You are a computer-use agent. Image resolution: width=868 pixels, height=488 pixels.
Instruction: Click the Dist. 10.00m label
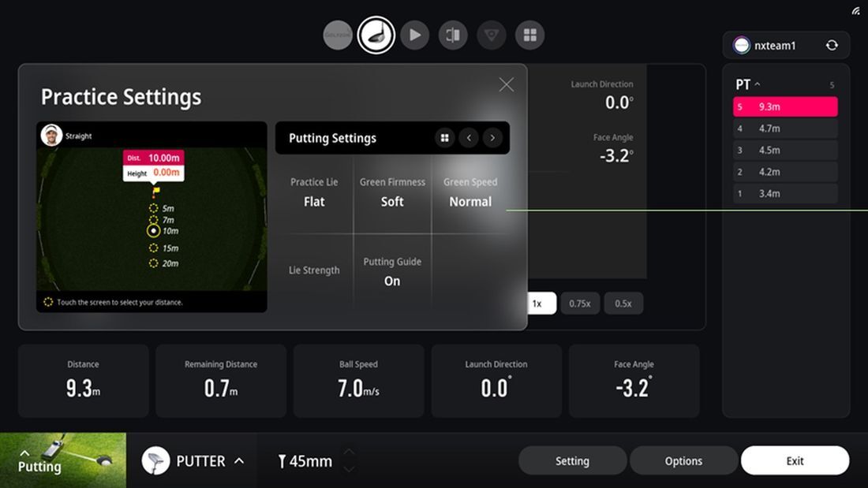[x=153, y=158]
